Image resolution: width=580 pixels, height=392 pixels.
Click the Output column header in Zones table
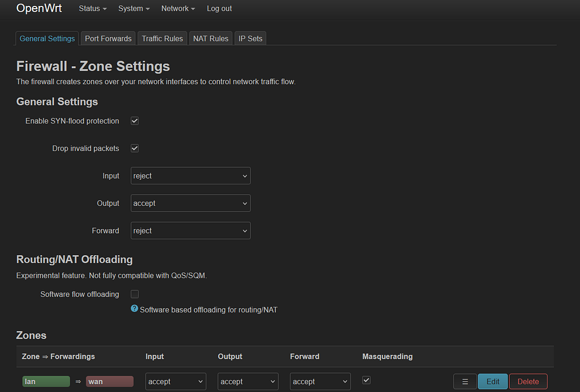(230, 357)
